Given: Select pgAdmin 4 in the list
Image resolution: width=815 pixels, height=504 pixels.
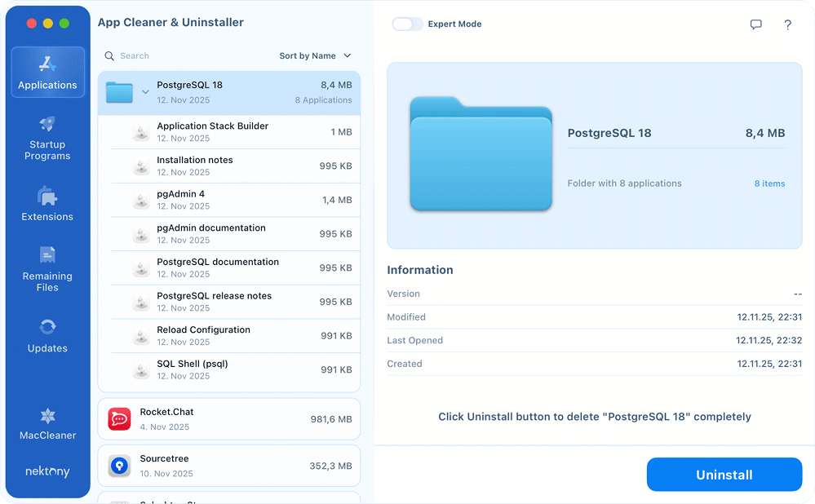Looking at the screenshot, I should tap(237, 200).
